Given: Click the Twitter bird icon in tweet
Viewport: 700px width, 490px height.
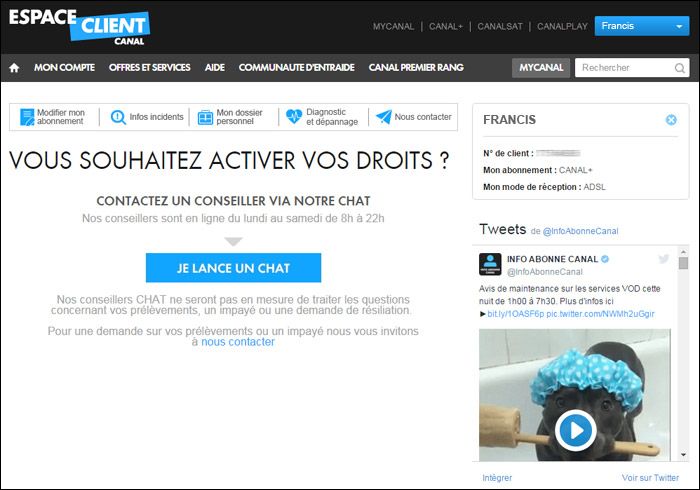Looking at the screenshot, I should 663,259.
